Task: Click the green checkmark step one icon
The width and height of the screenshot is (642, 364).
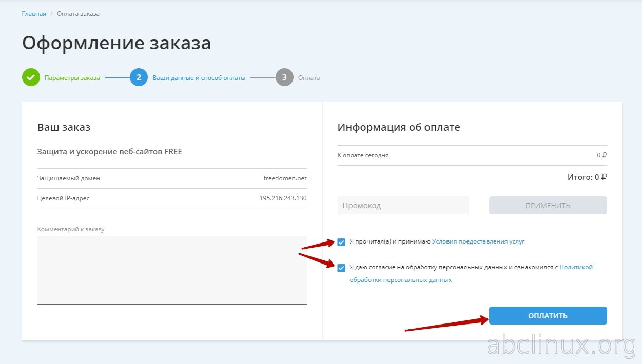Action: tap(31, 77)
